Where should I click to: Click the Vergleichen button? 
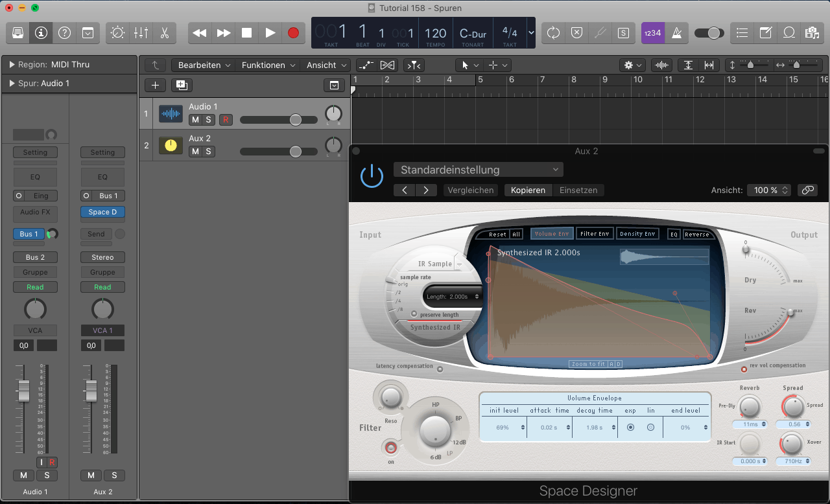point(471,190)
